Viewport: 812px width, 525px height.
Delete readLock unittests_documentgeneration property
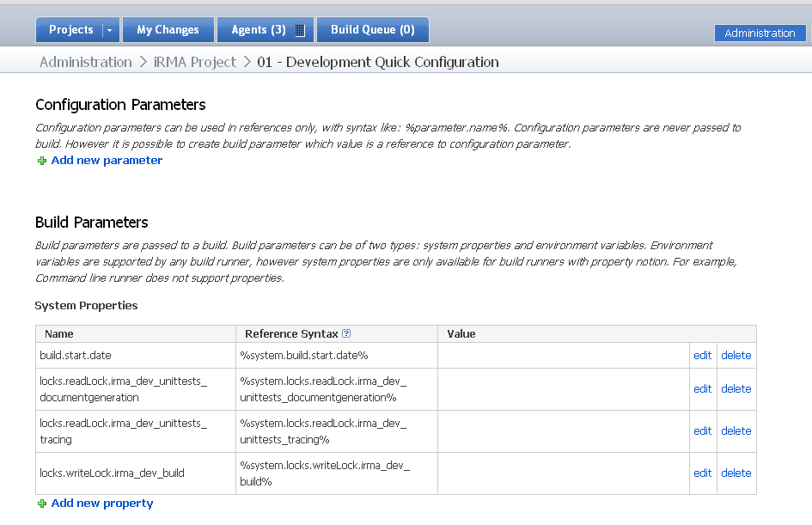pyautogui.click(x=736, y=389)
